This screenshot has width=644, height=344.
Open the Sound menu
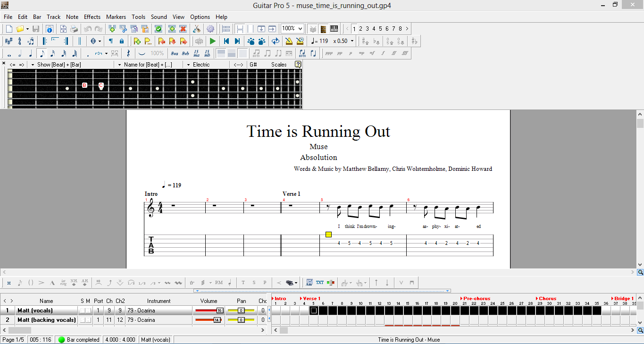click(159, 17)
